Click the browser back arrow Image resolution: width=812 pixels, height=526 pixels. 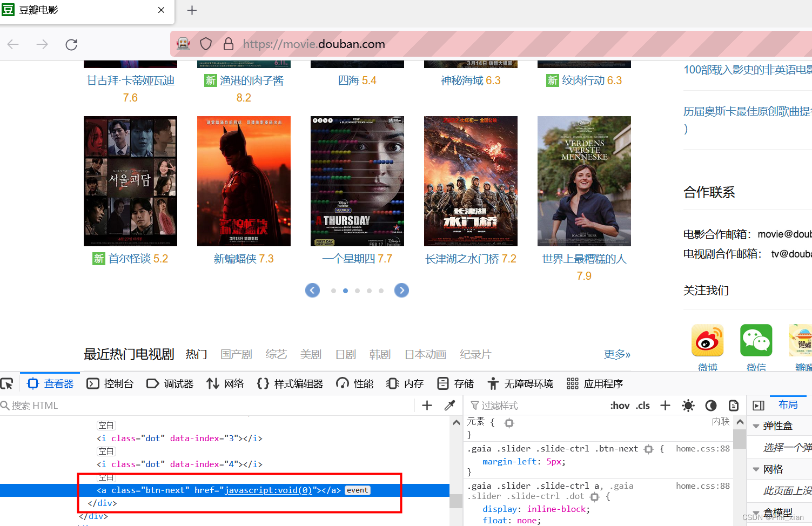point(13,44)
